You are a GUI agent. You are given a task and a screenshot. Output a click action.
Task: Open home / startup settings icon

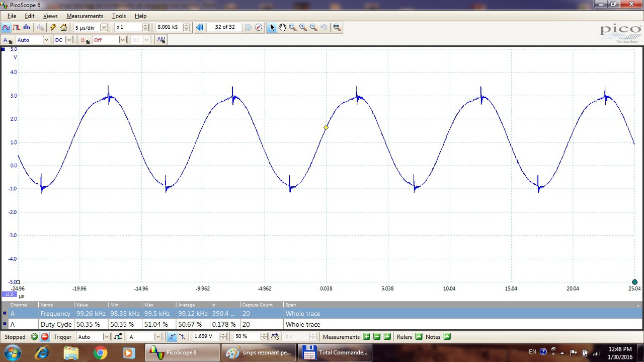[x=63, y=27]
